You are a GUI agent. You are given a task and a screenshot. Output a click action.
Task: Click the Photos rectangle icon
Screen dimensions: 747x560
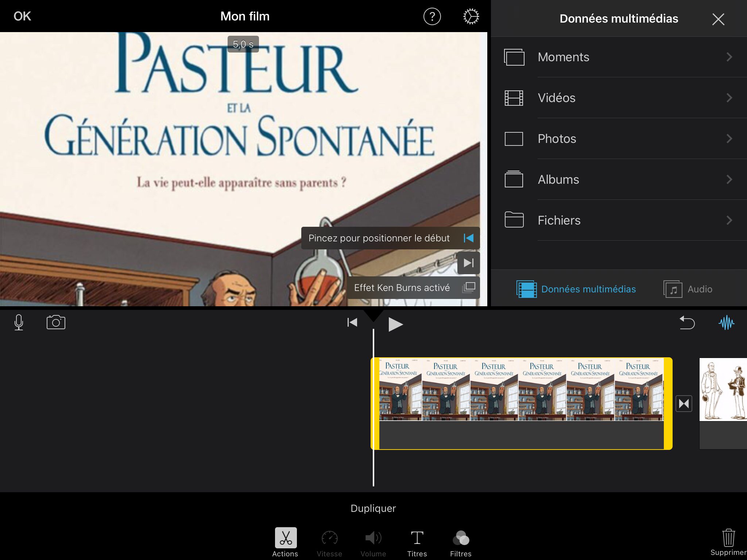click(x=514, y=139)
